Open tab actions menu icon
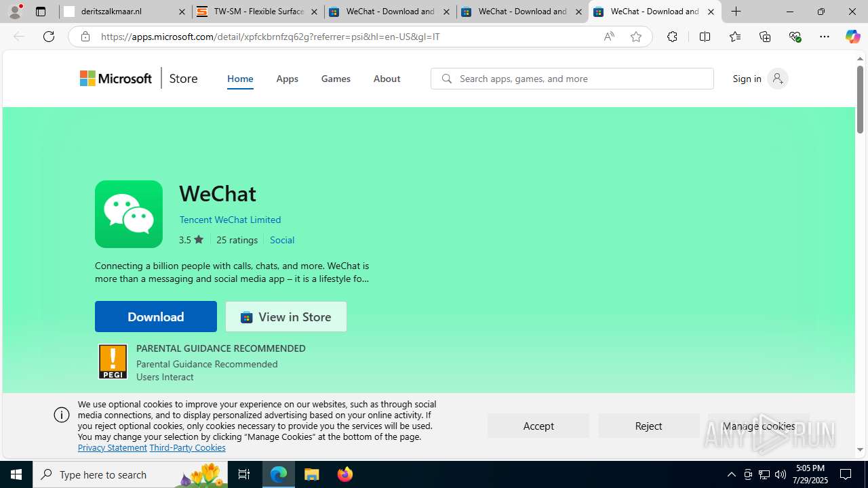 (x=41, y=12)
